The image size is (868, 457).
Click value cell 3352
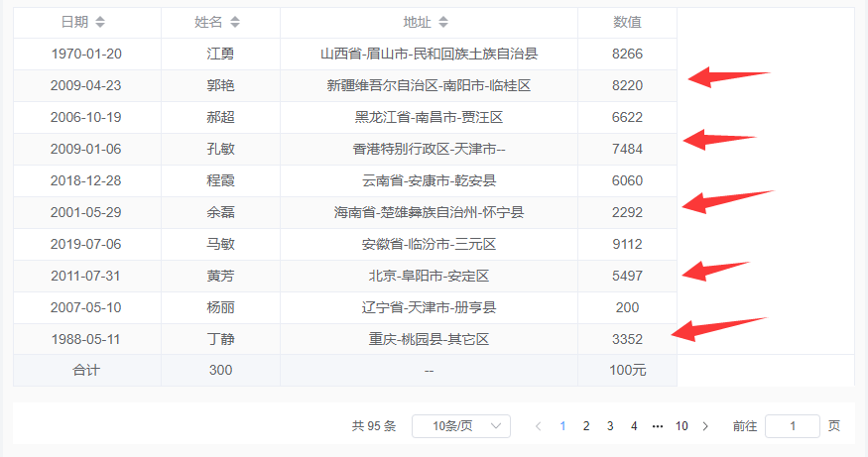[x=627, y=339]
